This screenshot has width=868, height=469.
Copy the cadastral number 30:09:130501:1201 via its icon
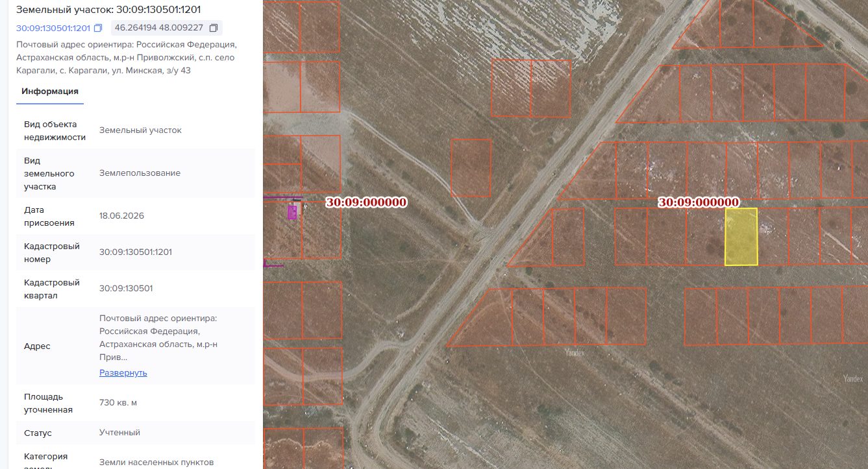(x=98, y=28)
